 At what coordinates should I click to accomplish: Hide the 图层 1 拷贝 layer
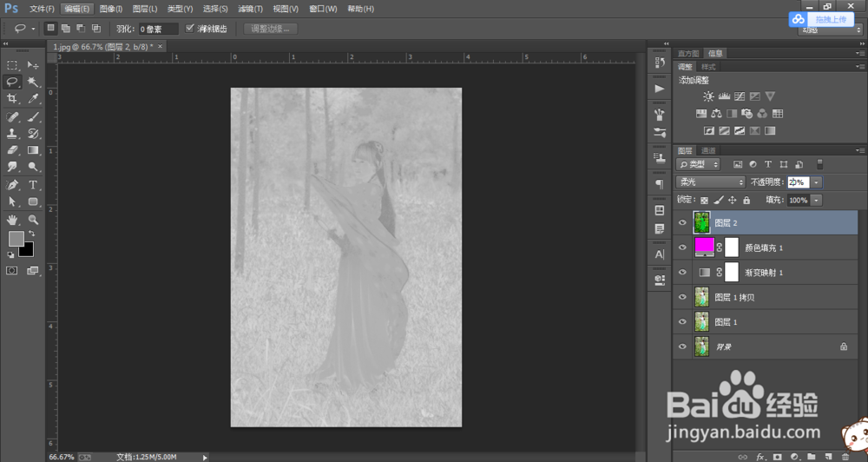pos(682,297)
